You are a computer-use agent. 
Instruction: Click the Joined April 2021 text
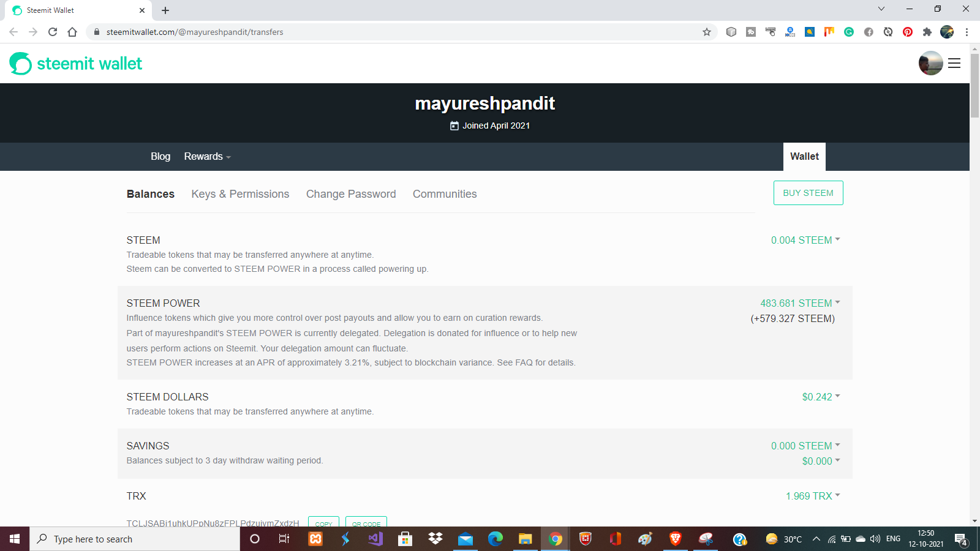pos(496,126)
